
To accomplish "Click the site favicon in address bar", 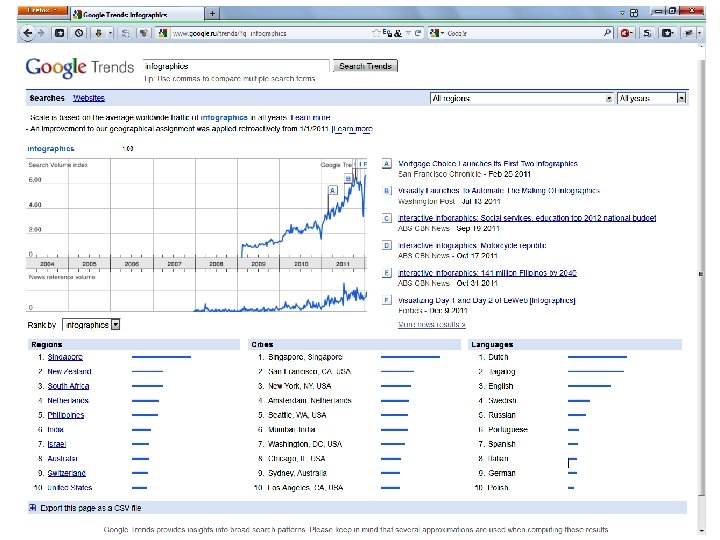I will 163,33.
